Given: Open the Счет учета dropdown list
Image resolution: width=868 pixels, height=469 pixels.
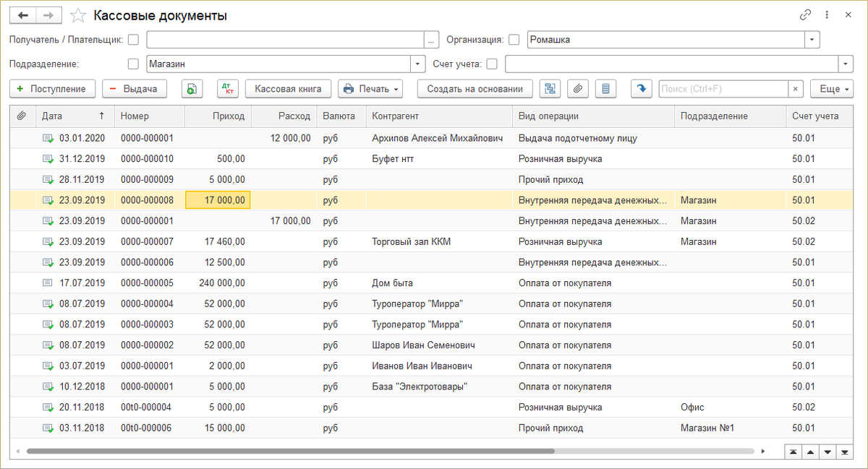Looking at the screenshot, I should (x=846, y=64).
